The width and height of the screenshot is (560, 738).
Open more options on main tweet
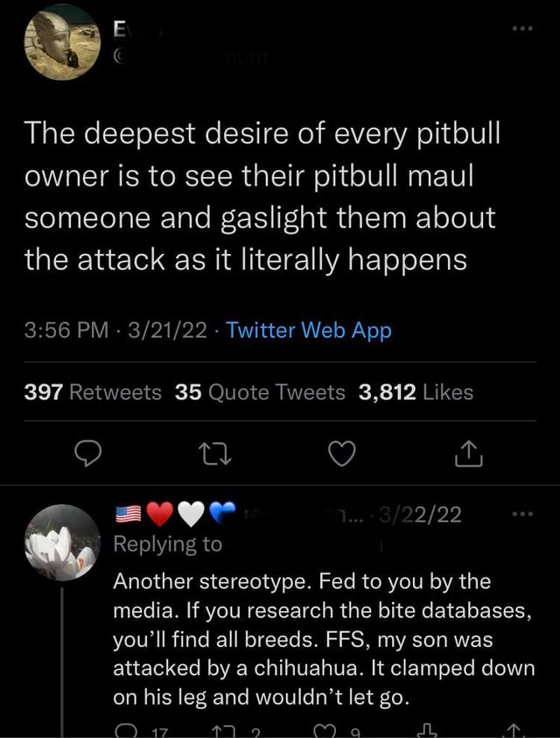click(523, 29)
